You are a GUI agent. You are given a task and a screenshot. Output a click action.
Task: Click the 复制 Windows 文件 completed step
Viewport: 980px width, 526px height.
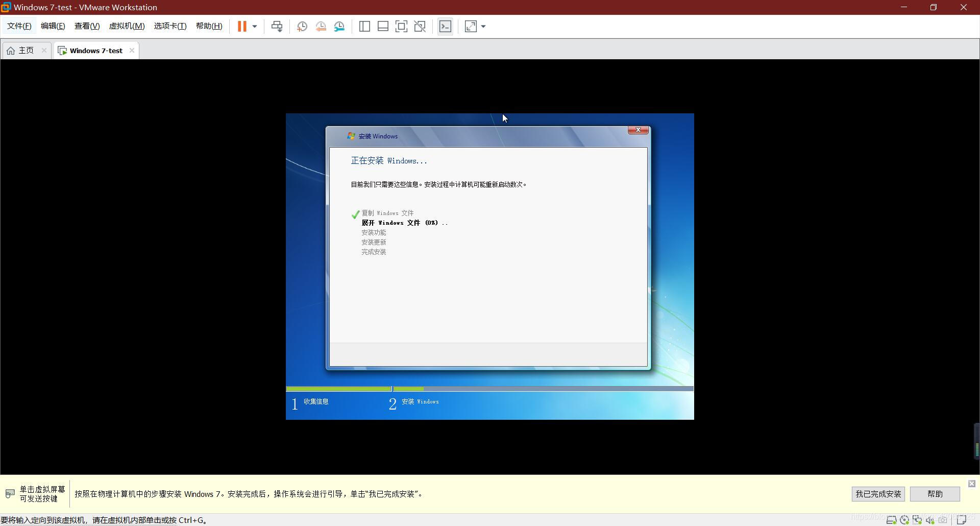click(388, 213)
